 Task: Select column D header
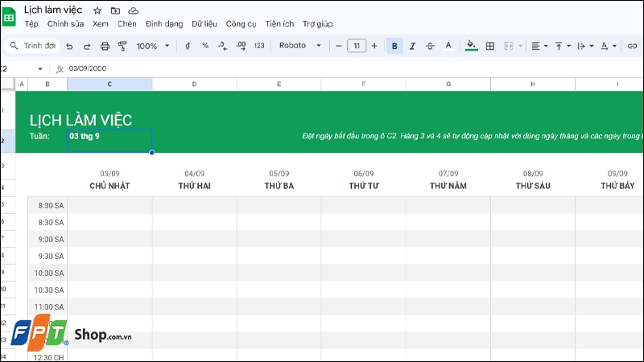[194, 84]
